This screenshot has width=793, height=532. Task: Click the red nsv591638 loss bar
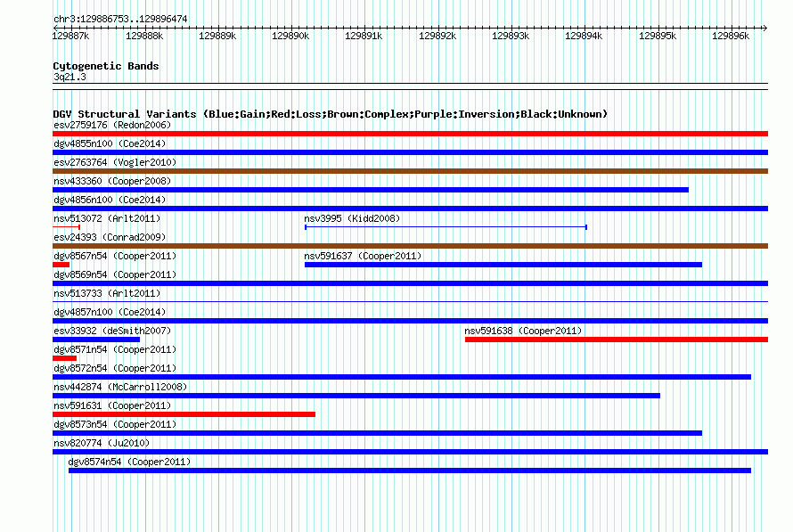(617, 340)
